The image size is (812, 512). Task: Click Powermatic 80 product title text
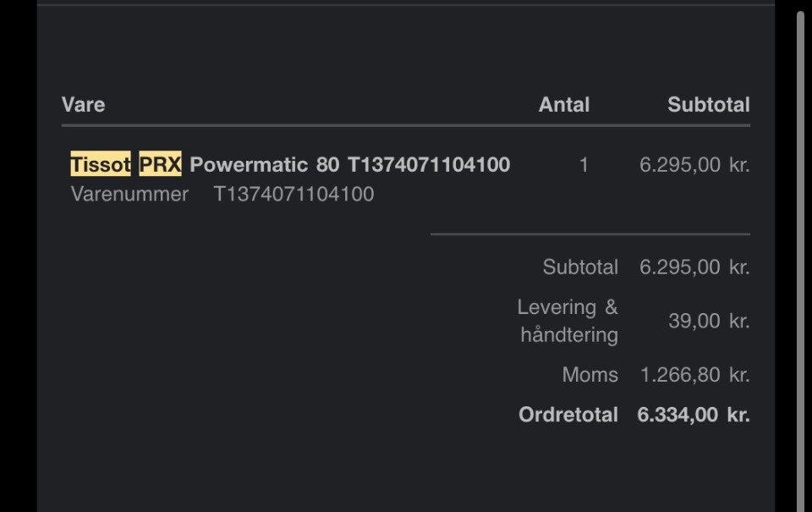(x=264, y=164)
